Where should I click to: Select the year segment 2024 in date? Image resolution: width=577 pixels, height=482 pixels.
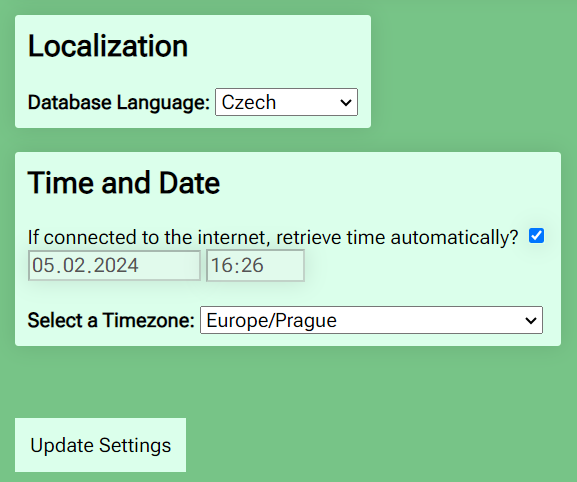(x=116, y=265)
